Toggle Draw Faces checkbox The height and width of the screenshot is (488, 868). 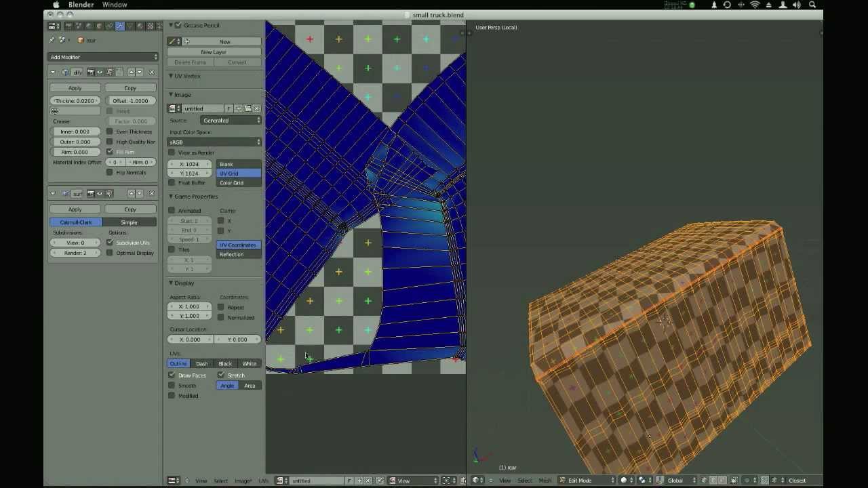coord(172,375)
